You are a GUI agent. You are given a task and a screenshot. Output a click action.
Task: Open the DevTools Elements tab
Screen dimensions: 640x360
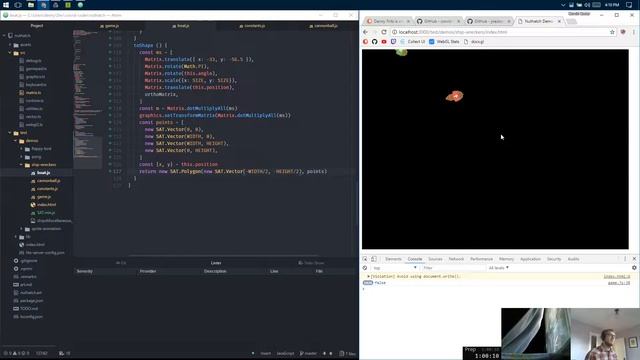393,259
